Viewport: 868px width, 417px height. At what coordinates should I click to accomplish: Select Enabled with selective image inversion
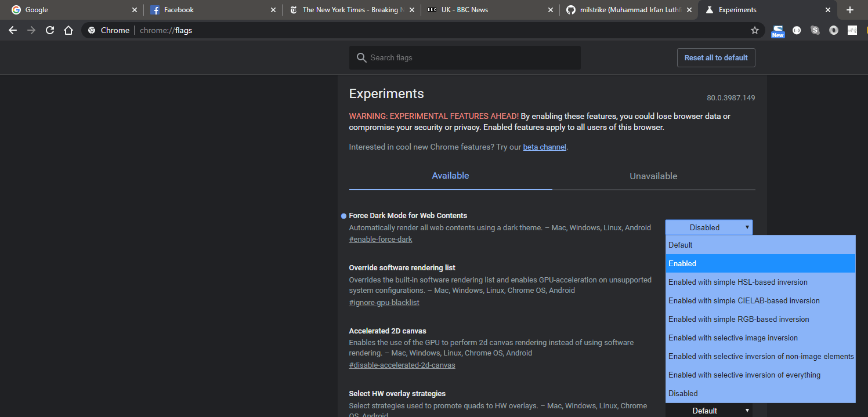[x=760, y=338]
